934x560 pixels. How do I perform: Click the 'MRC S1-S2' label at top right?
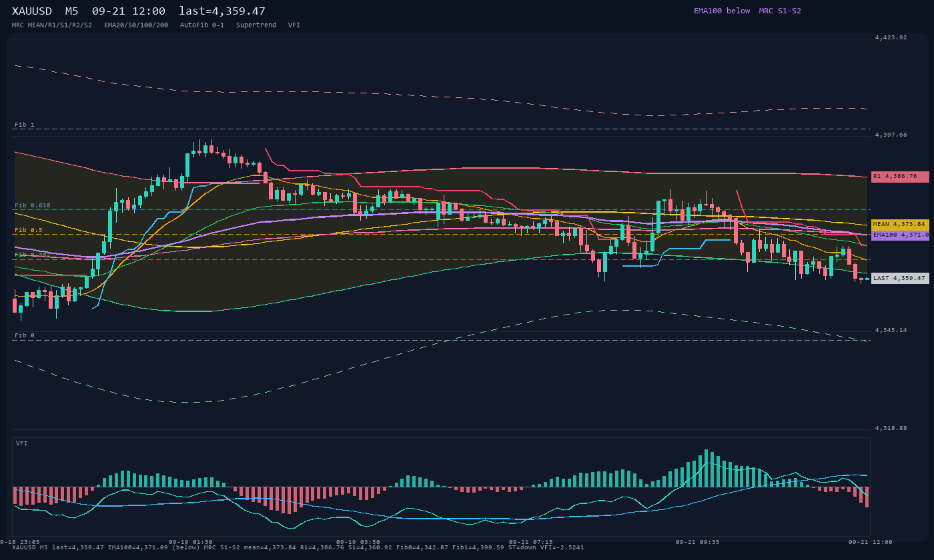780,11
